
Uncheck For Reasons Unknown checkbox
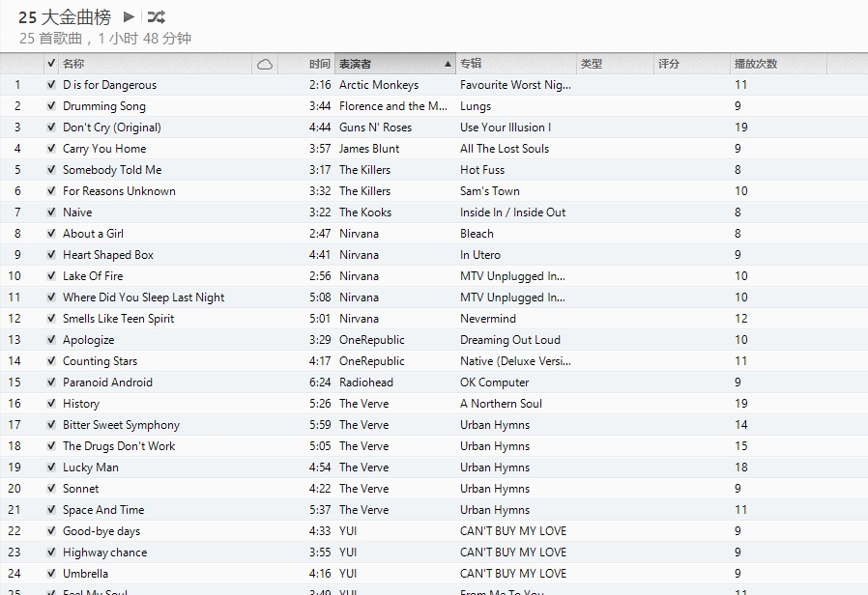51,191
